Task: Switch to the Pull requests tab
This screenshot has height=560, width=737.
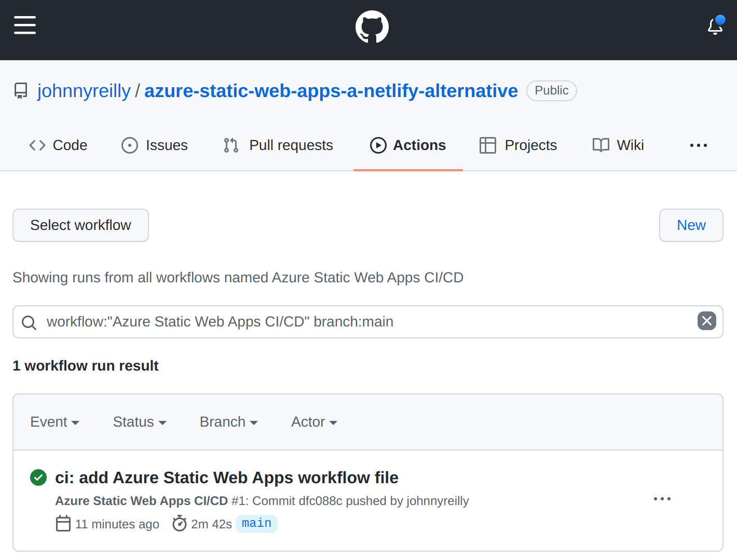Action: 278,145
